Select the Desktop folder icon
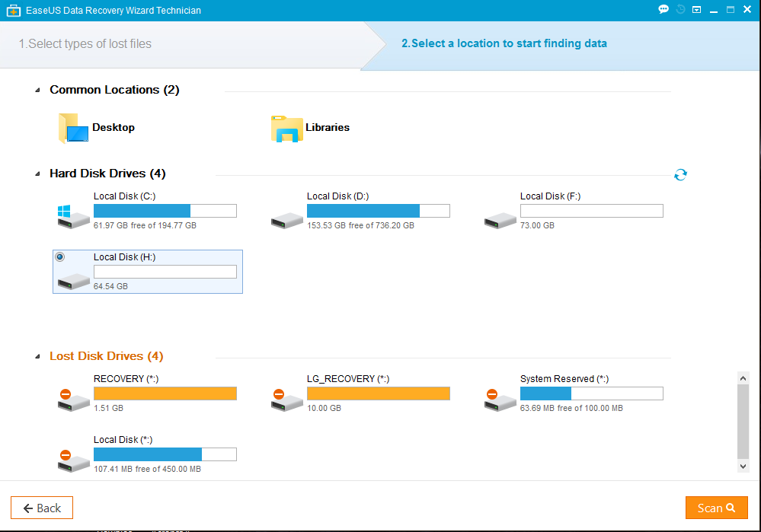Screen dimensions: 761x532 point(73,128)
